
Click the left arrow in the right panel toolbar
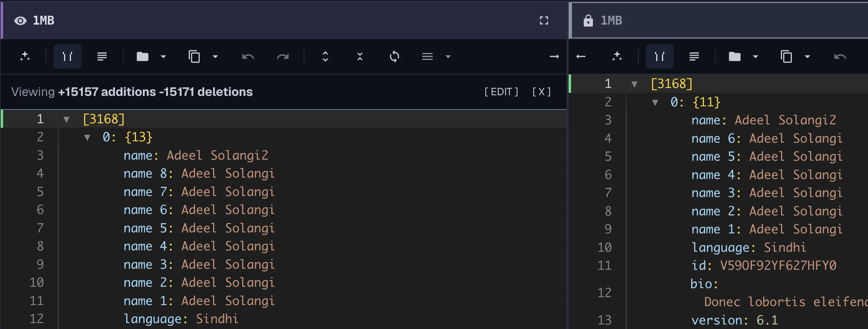click(581, 56)
